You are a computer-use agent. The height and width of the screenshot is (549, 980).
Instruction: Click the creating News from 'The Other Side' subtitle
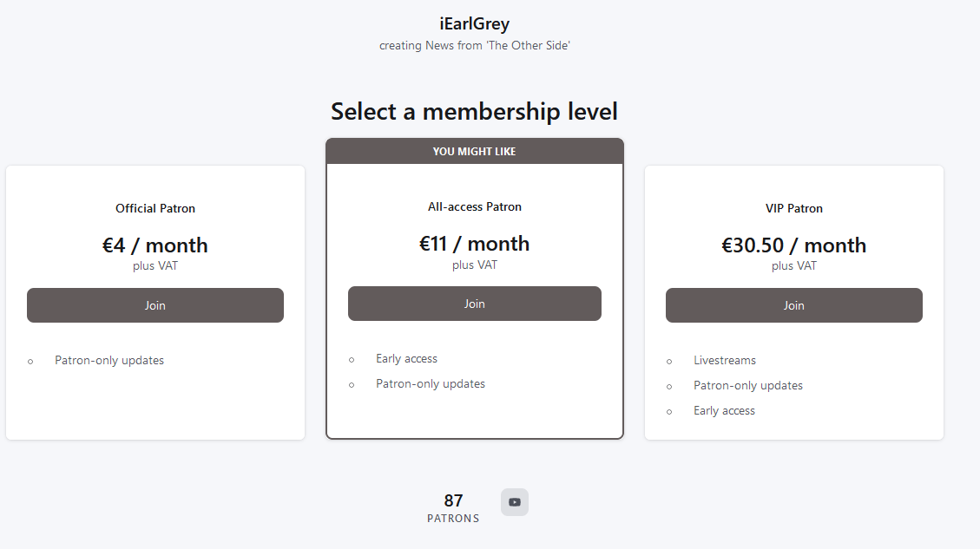[x=474, y=46]
